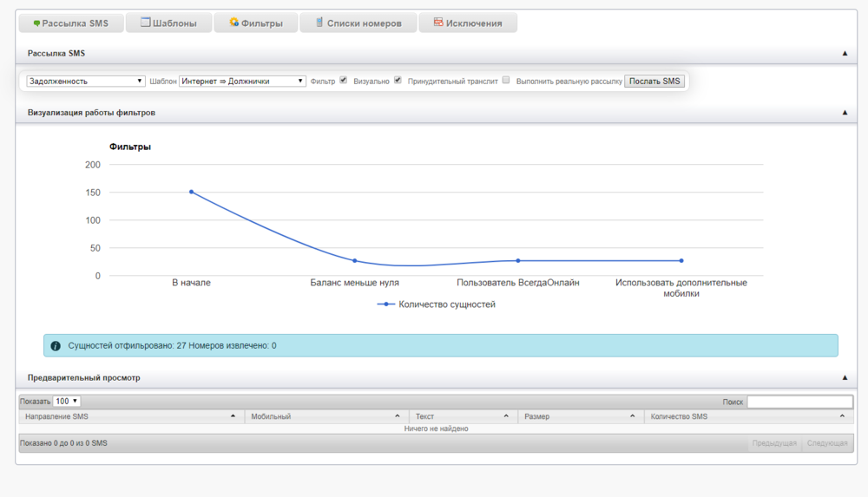
Task: Click the Поиск search field
Action: (x=799, y=402)
